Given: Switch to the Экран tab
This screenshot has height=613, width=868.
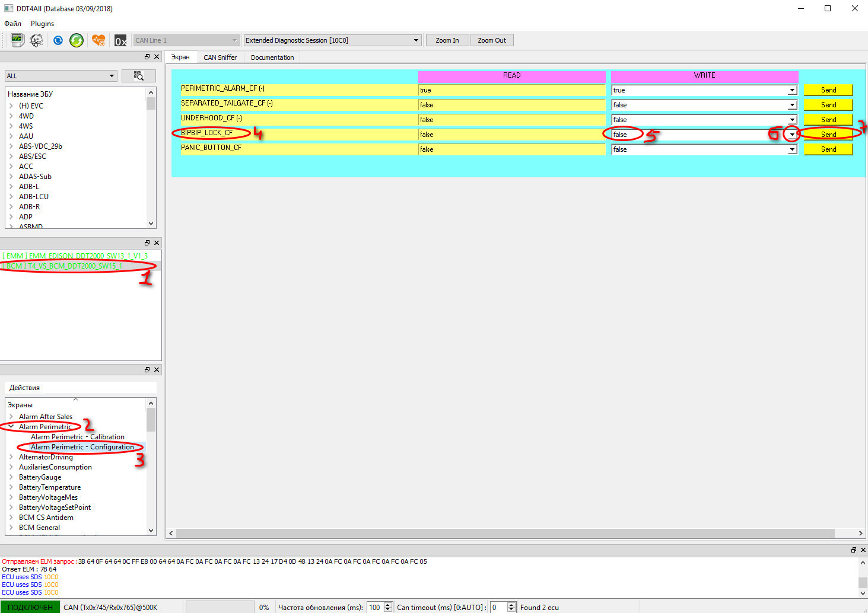Looking at the screenshot, I should point(180,57).
